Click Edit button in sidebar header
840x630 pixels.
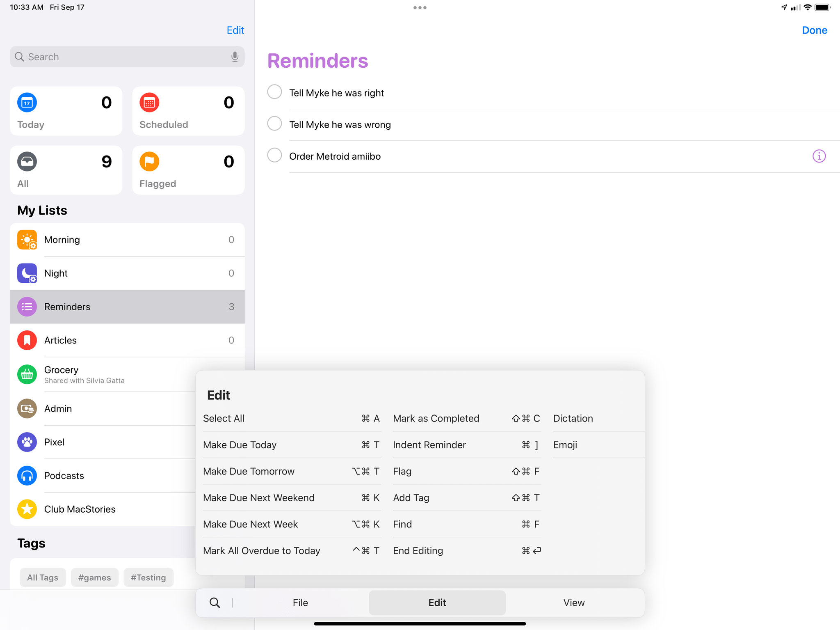point(235,30)
